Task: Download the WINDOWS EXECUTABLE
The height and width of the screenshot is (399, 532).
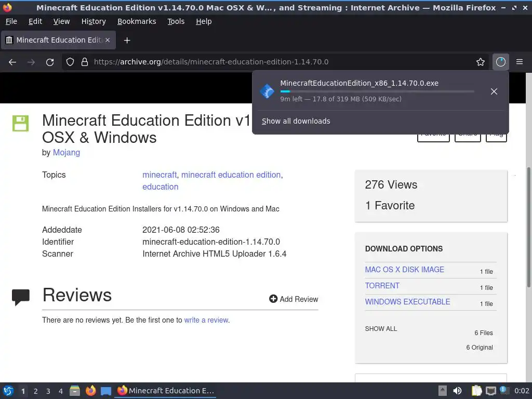Action: click(x=407, y=302)
